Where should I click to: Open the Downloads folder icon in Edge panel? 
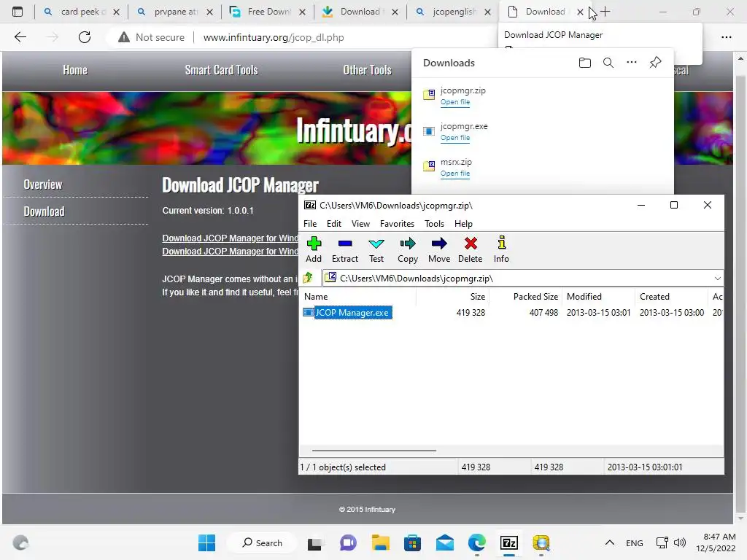(x=585, y=63)
